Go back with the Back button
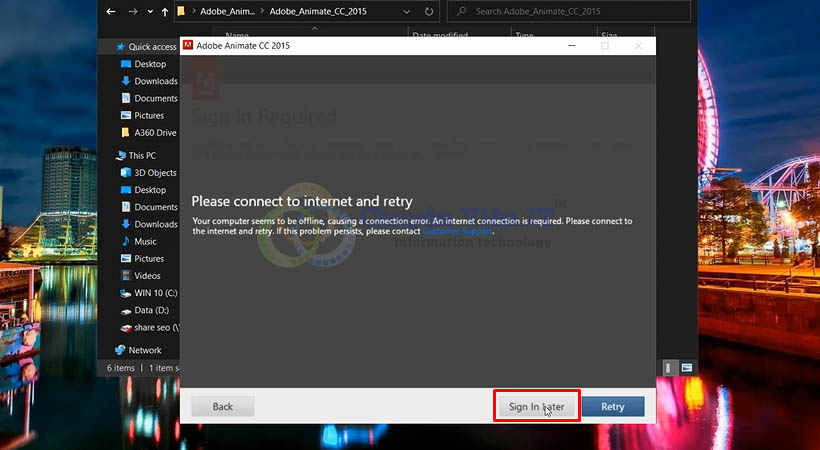This screenshot has height=450, width=820. pyautogui.click(x=222, y=407)
